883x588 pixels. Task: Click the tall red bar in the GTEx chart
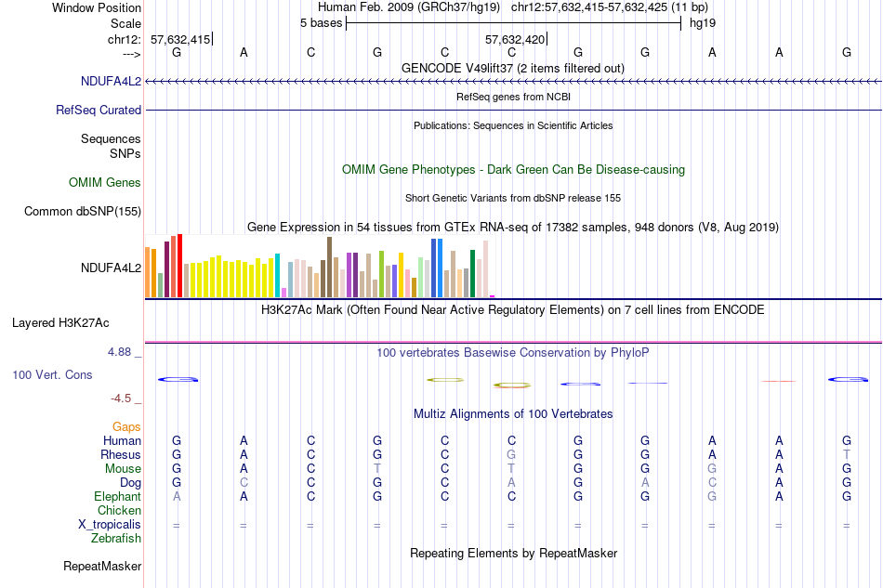pyautogui.click(x=180, y=266)
